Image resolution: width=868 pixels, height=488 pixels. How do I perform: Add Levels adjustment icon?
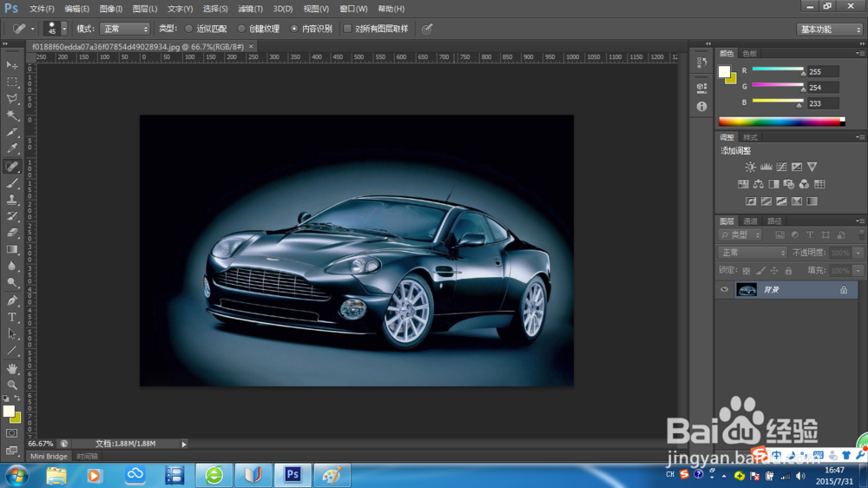[766, 167]
